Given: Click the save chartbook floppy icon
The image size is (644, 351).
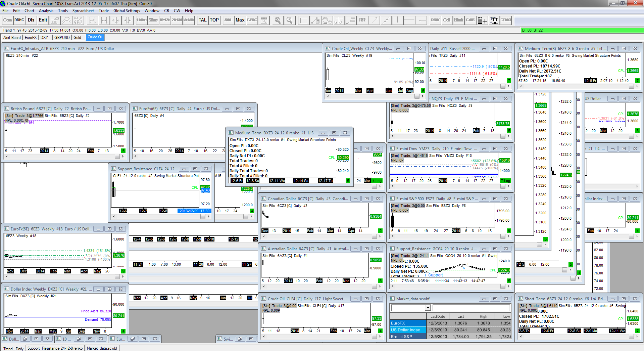Looking at the screenshot, I should [x=494, y=20].
